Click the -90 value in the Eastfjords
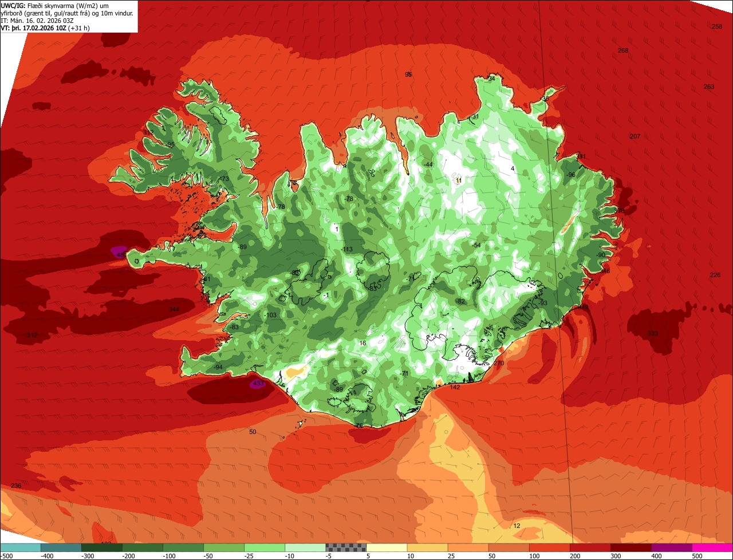Screen dimensions: 733x560 coord(600,255)
